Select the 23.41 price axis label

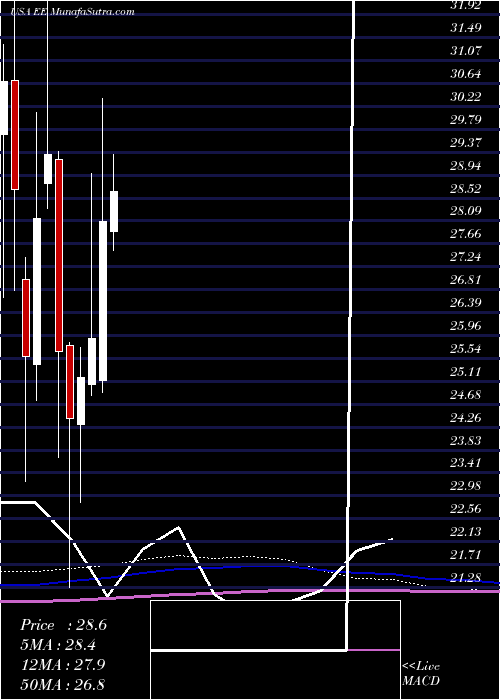tap(466, 463)
